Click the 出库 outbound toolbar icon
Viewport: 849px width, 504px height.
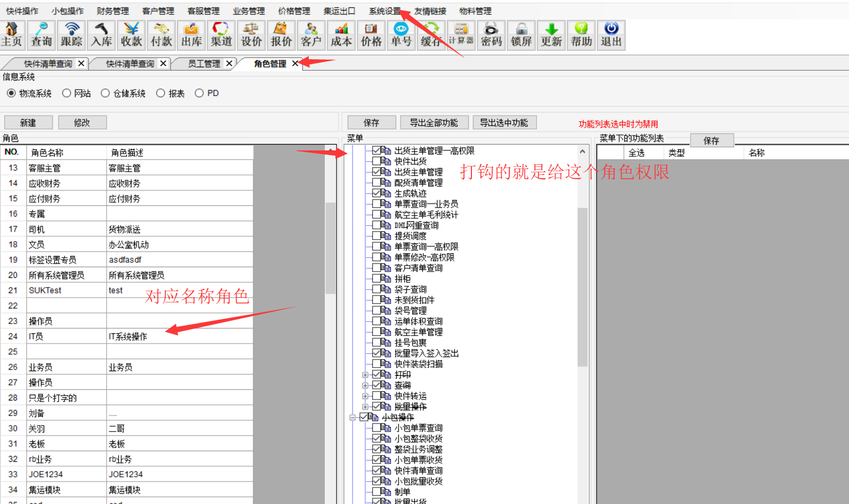191,35
